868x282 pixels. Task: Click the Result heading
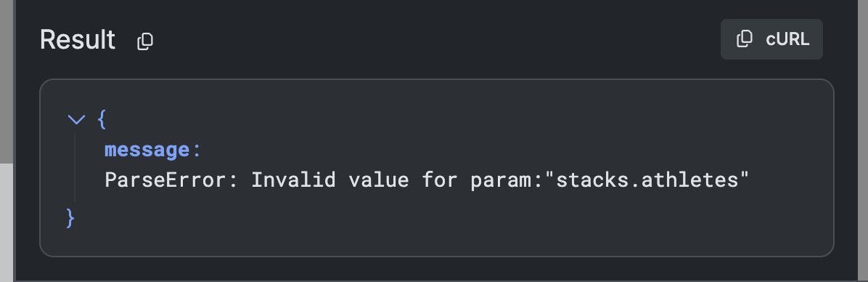(x=78, y=40)
